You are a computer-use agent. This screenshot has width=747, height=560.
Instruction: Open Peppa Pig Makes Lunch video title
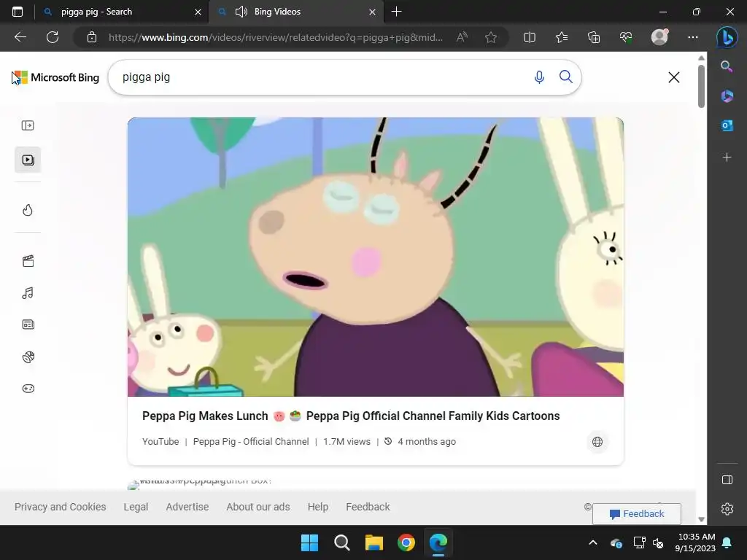(351, 416)
